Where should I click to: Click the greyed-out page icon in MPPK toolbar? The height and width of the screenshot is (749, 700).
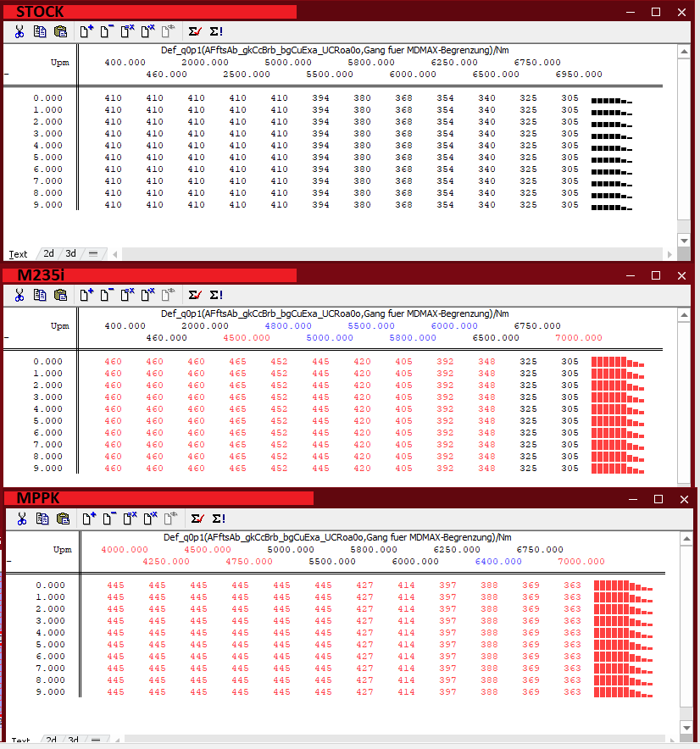[170, 519]
